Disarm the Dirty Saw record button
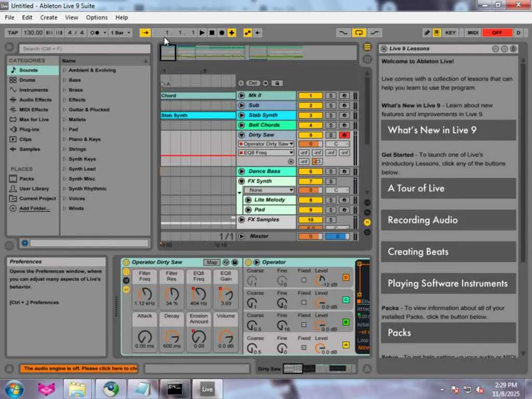532x399 pixels. (344, 135)
